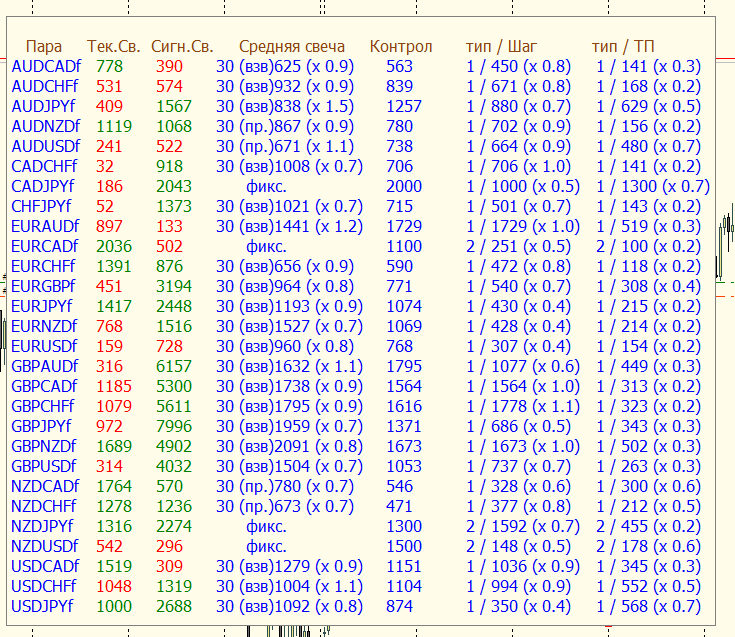Click the EURNZDf pair name
The height and width of the screenshot is (637, 735).
[44, 326]
